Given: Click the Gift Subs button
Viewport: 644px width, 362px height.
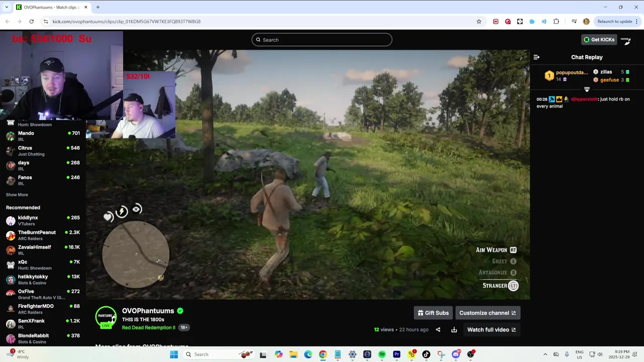Looking at the screenshot, I should point(433,313).
